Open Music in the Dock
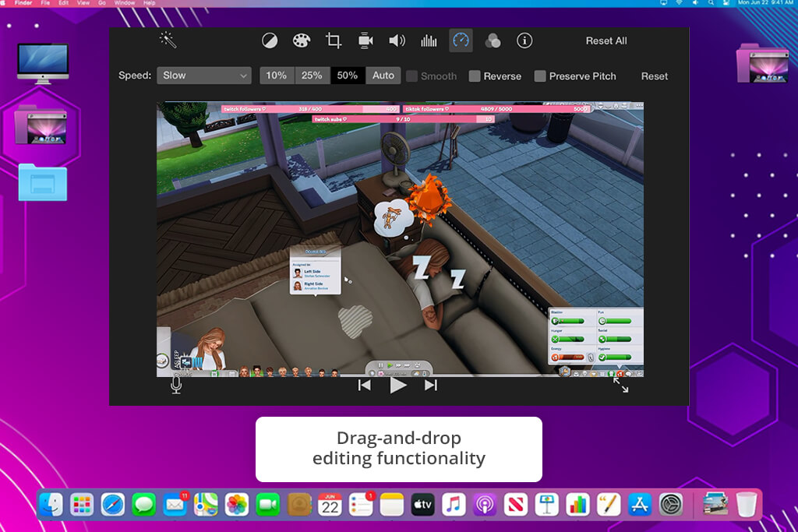Screen dimensions: 798x532 pyautogui.click(x=454, y=505)
